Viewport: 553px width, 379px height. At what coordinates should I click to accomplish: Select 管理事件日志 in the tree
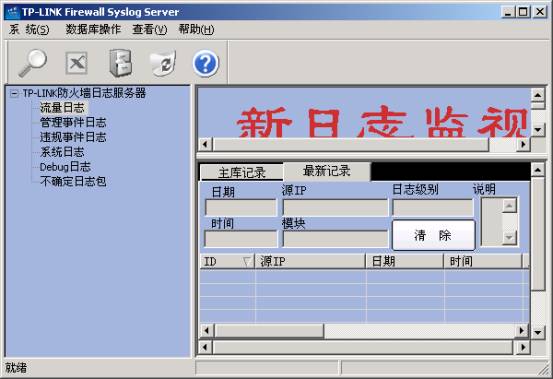click(x=73, y=122)
